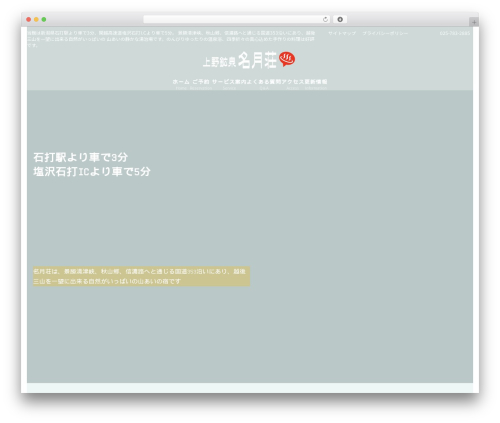Click the red onsen logo icon
This screenshot has width=500, height=423.
point(287,59)
